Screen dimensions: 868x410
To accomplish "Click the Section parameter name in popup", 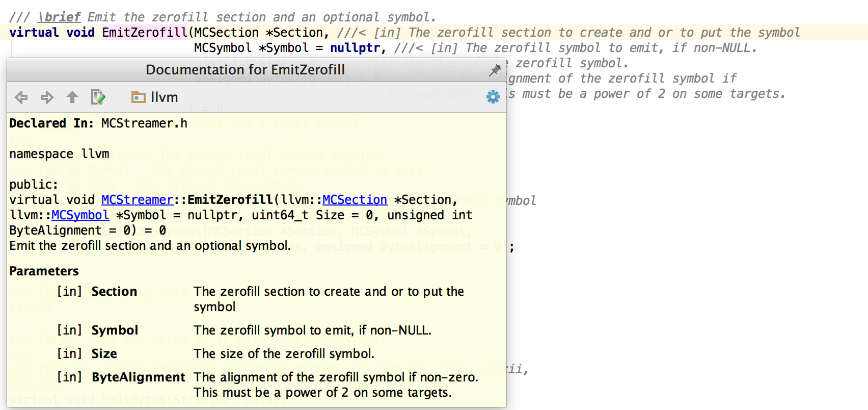I will pos(114,292).
